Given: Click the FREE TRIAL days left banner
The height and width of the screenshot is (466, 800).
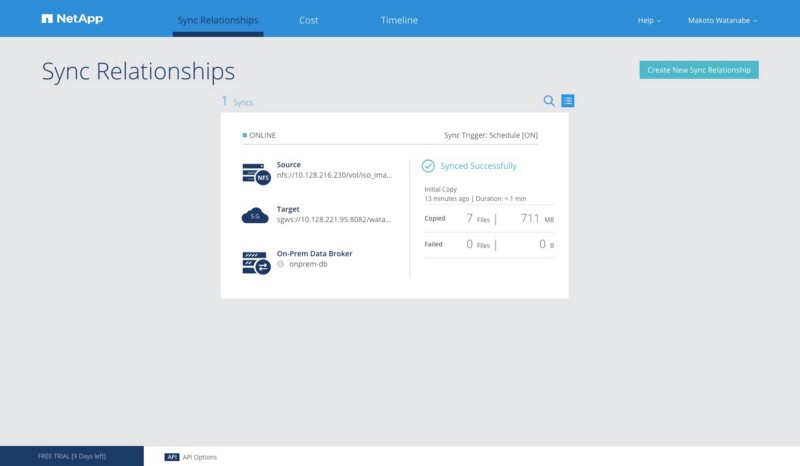Looking at the screenshot, I should [72, 457].
